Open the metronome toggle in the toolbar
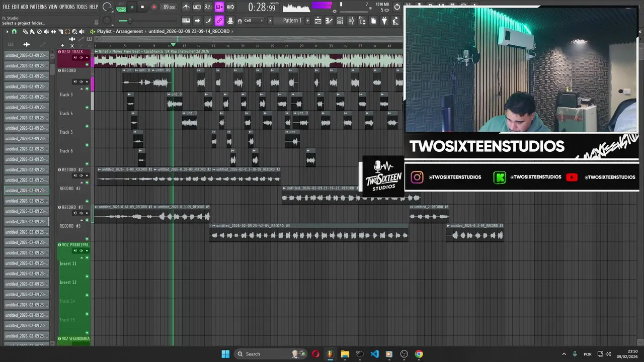Viewport: 644px width, 362px height. point(186,7)
